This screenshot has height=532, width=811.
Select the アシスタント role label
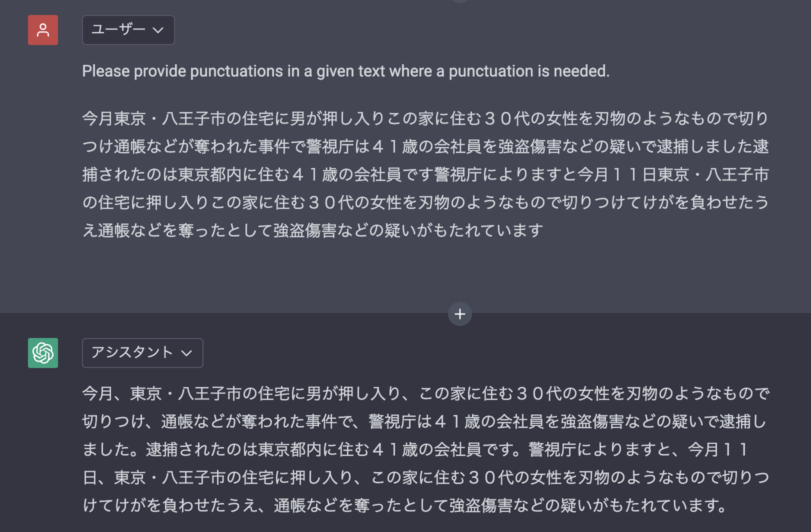pyautogui.click(x=131, y=353)
